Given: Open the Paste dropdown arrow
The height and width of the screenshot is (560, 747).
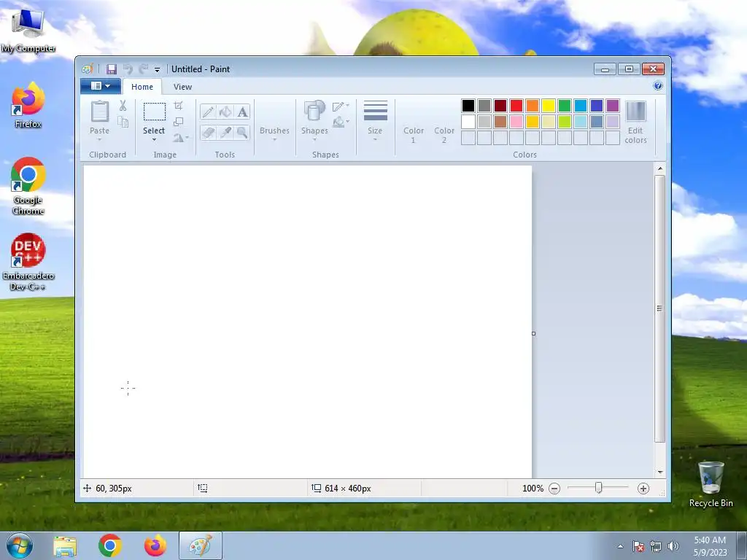Looking at the screenshot, I should (x=99, y=139).
